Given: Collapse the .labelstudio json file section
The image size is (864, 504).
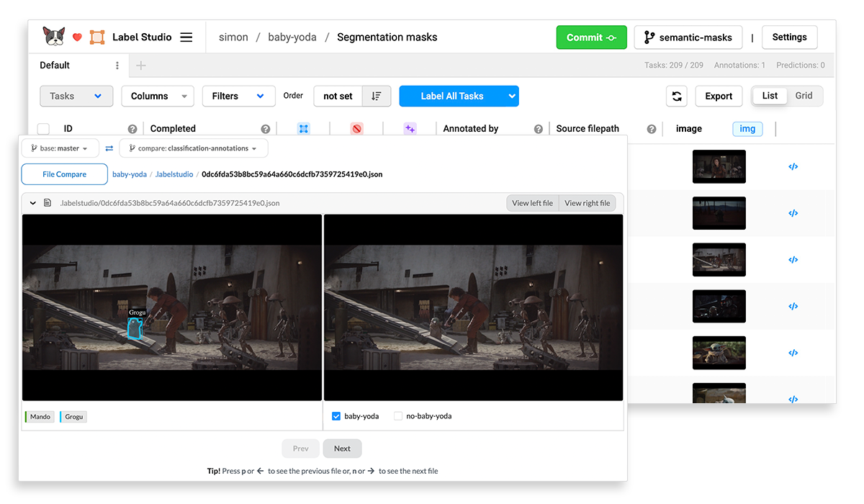Looking at the screenshot, I should (x=32, y=203).
